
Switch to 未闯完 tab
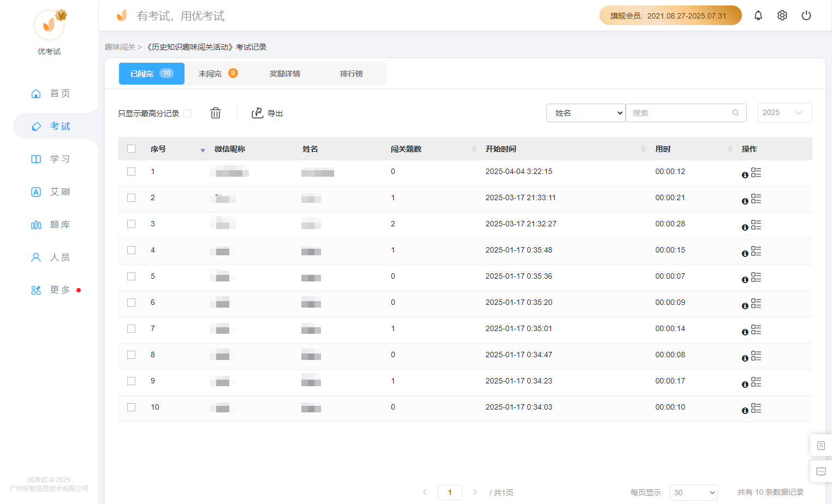218,74
